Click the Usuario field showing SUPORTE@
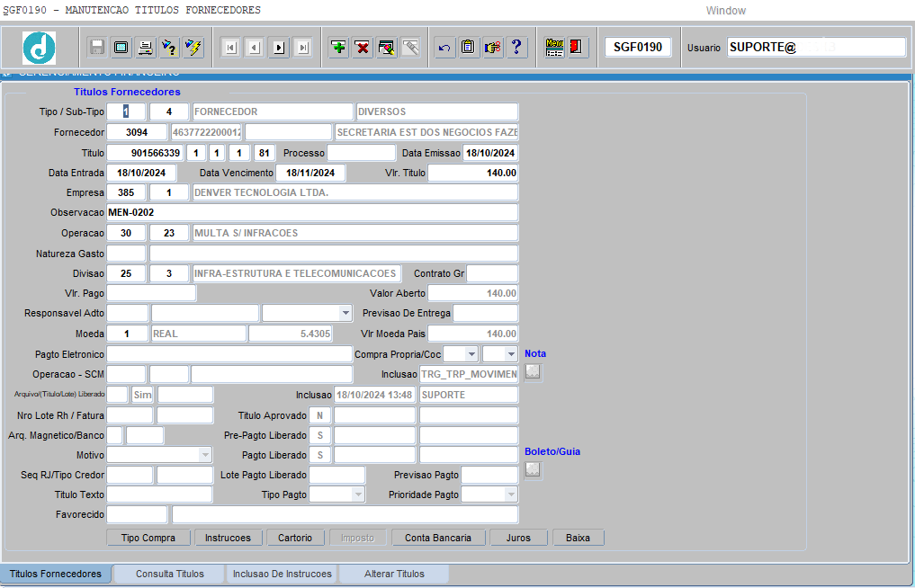Viewport: 915px width, 588px height. [x=816, y=48]
